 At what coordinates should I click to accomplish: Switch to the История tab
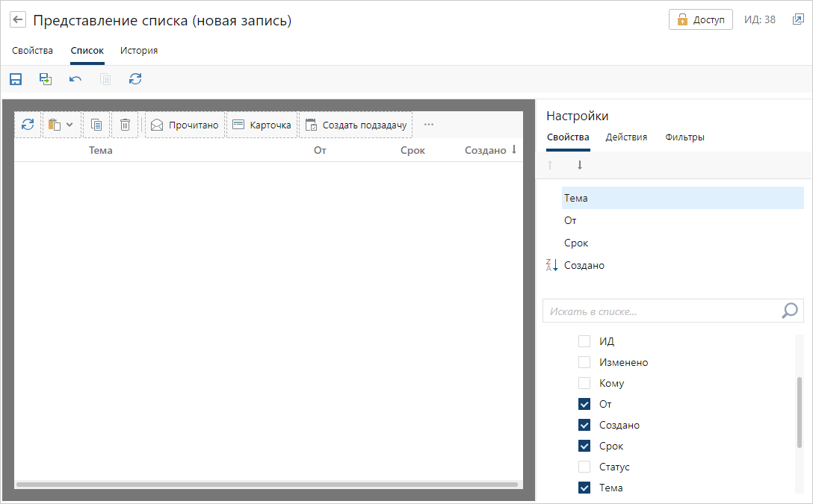click(139, 51)
